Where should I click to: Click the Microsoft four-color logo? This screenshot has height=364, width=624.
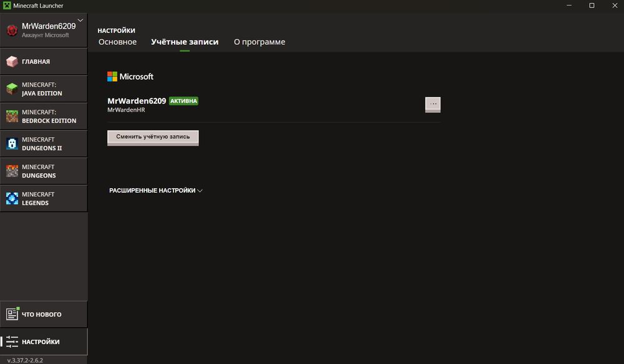pyautogui.click(x=112, y=76)
